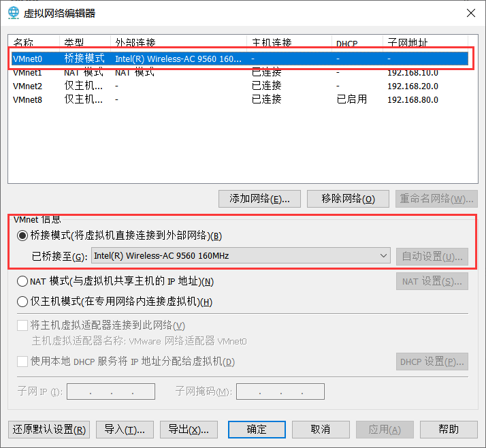Click the 移除网络 button
486x448 pixels.
[x=348, y=199]
